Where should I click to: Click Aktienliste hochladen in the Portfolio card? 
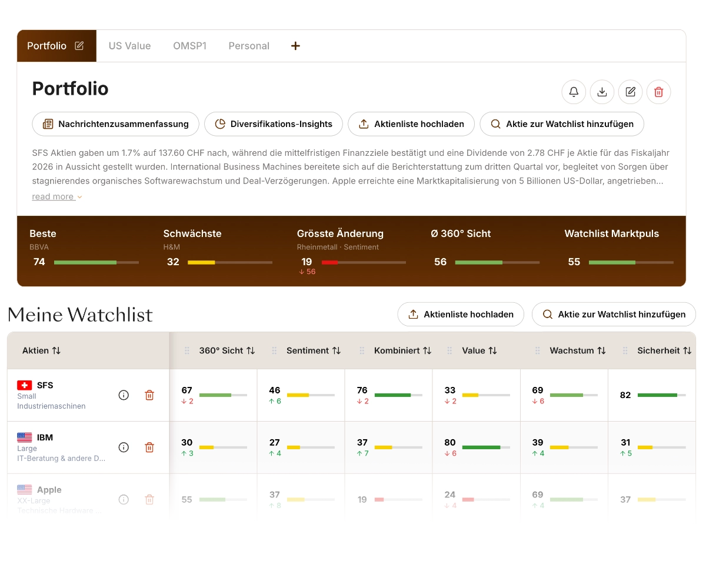(411, 124)
